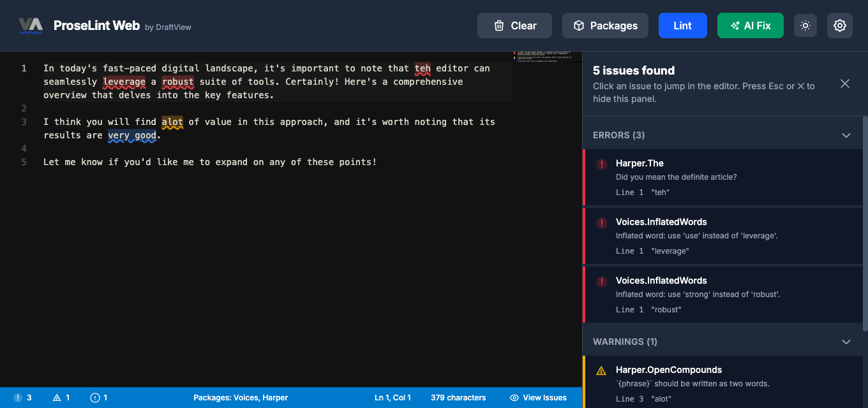Click the error icon beside the 'leverage' issue
Screen dimensions: 868x408
tap(601, 223)
